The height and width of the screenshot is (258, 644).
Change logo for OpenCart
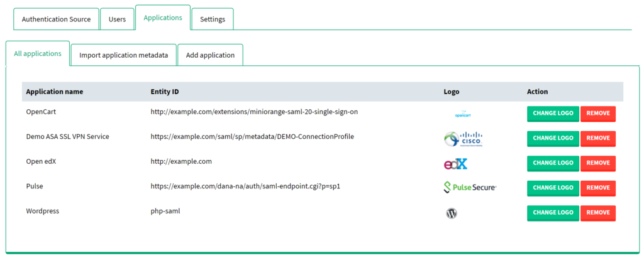click(x=552, y=114)
